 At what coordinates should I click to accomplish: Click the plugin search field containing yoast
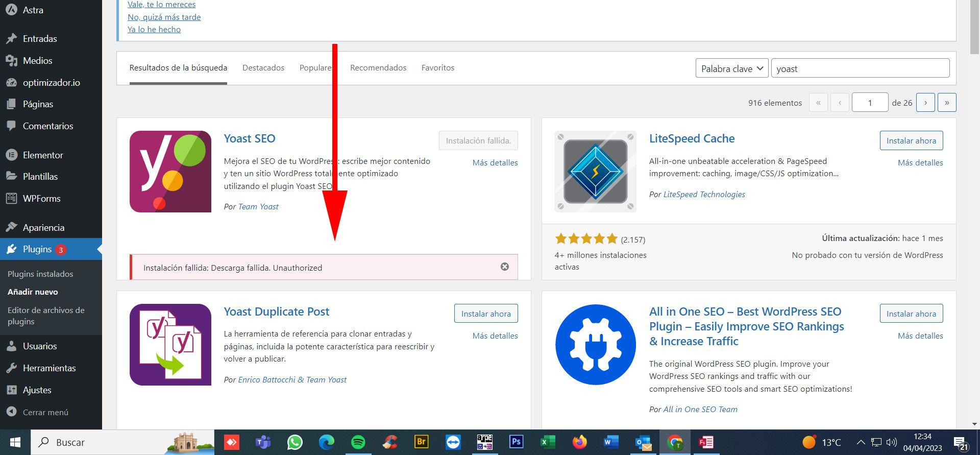pos(860,68)
